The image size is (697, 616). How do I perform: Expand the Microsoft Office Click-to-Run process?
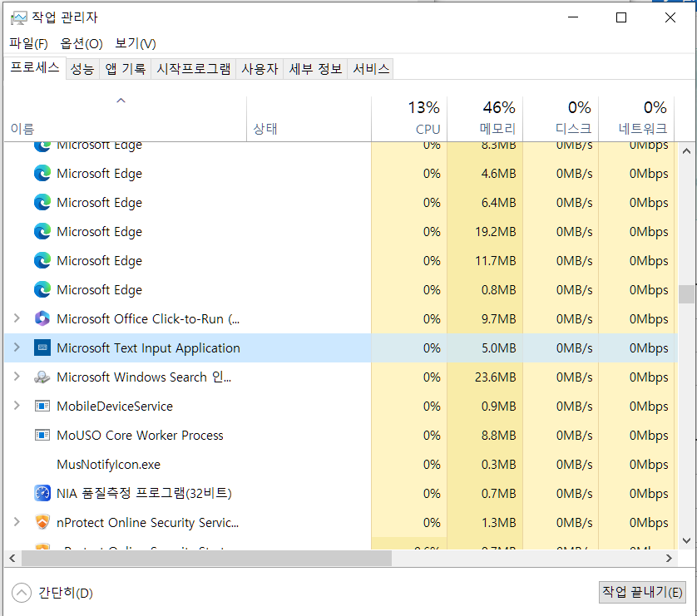(17, 318)
